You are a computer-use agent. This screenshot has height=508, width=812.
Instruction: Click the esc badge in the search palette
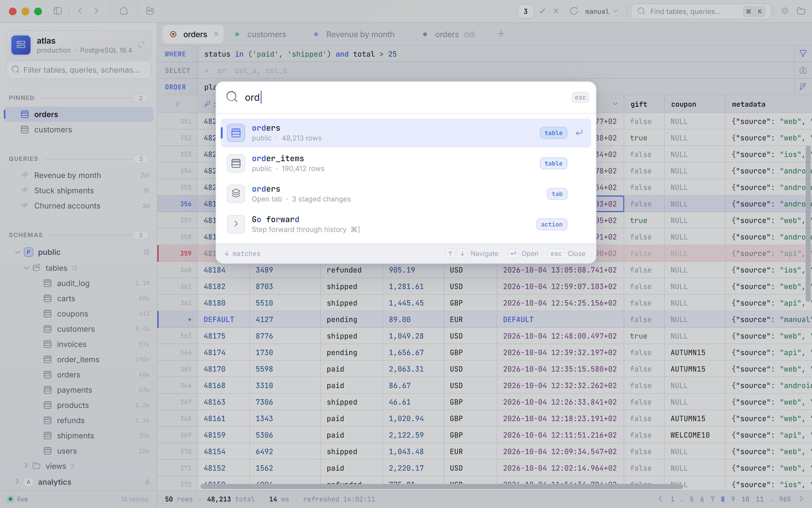point(580,97)
